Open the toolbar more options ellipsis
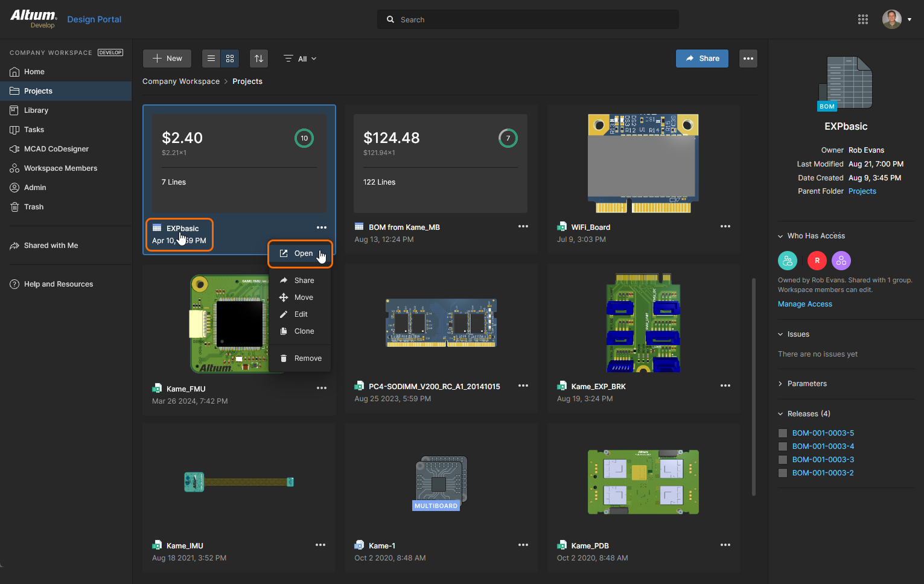 748,59
